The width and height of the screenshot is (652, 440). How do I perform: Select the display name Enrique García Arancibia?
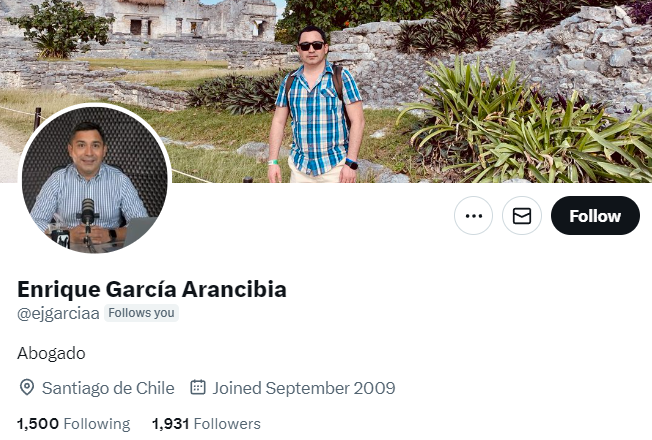pyautogui.click(x=152, y=289)
